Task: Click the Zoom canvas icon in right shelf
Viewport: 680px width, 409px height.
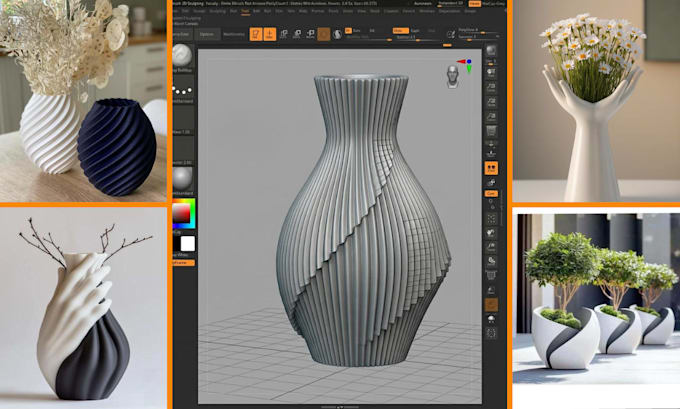Action: tap(491, 88)
